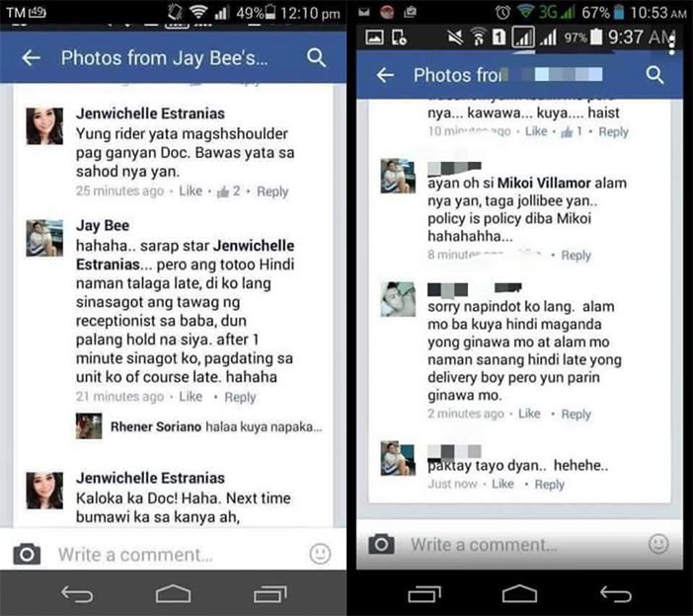The height and width of the screenshot is (616, 693).
Task: Tap the back arrow in the right screenshot header
Action: pos(385,75)
